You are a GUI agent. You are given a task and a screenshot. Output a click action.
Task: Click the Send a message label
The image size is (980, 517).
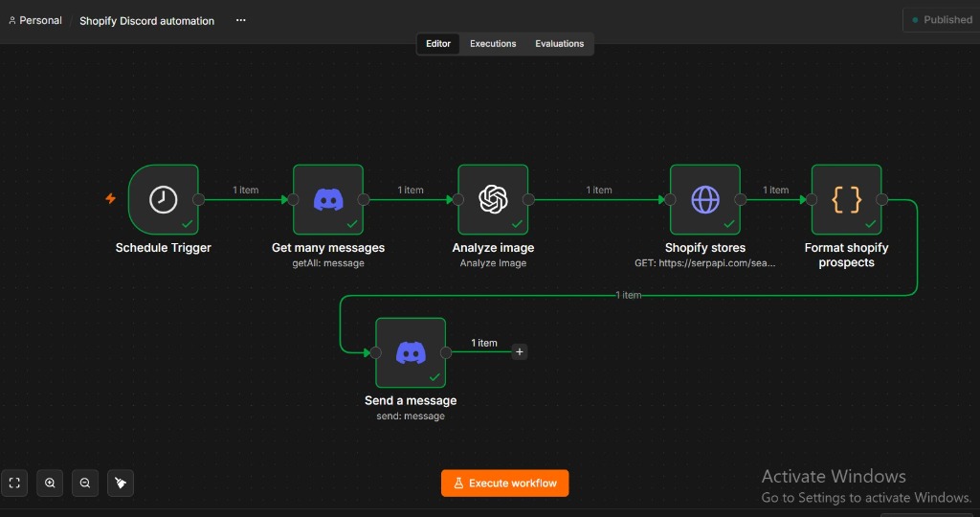point(411,401)
